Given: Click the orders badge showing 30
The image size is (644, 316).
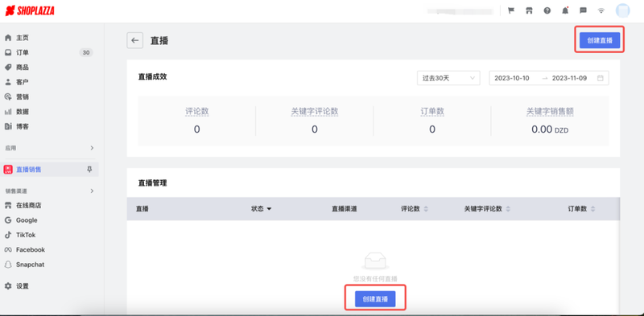Looking at the screenshot, I should pyautogui.click(x=86, y=52).
